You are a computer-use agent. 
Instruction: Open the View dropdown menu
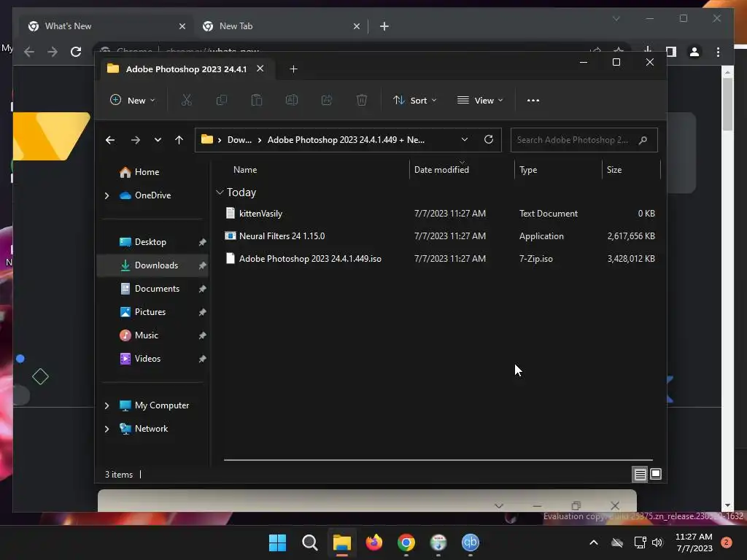pos(480,100)
